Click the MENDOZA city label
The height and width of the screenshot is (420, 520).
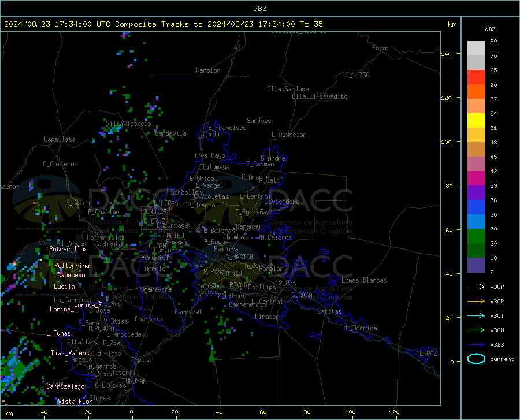tap(154, 211)
